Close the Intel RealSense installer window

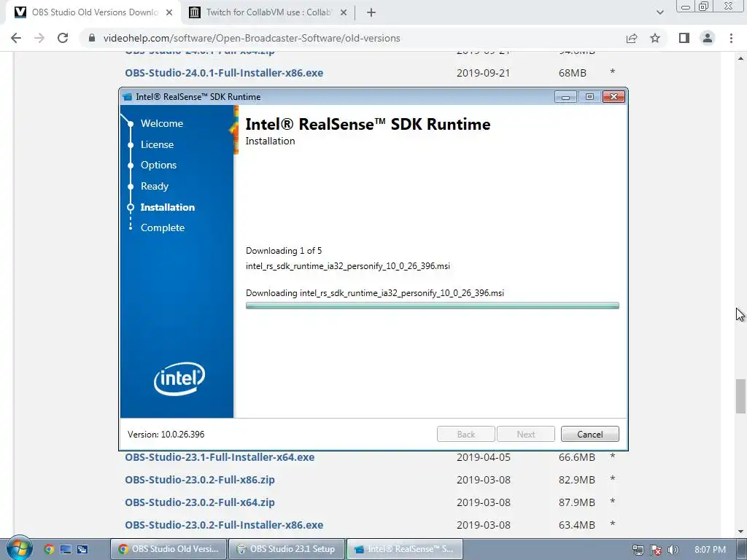tap(614, 97)
